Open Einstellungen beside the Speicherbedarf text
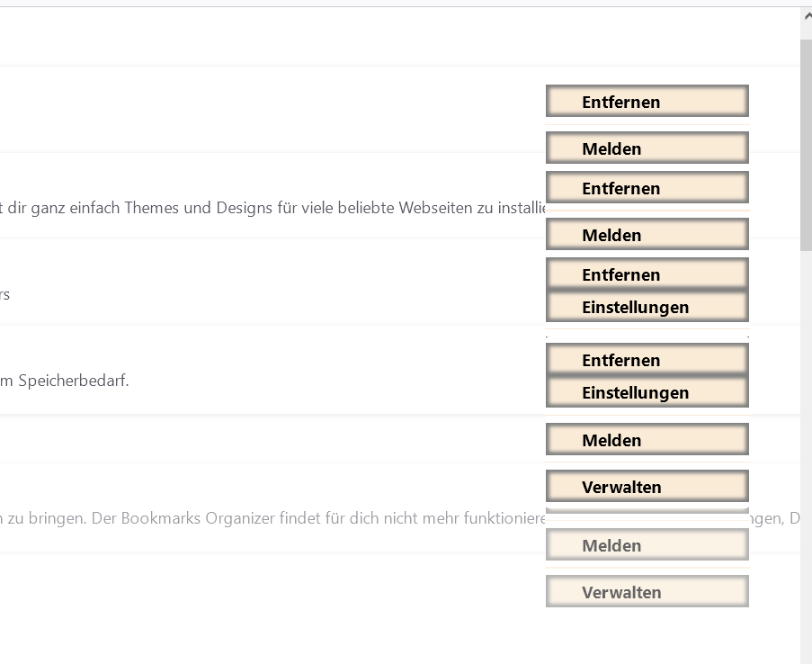 click(647, 392)
